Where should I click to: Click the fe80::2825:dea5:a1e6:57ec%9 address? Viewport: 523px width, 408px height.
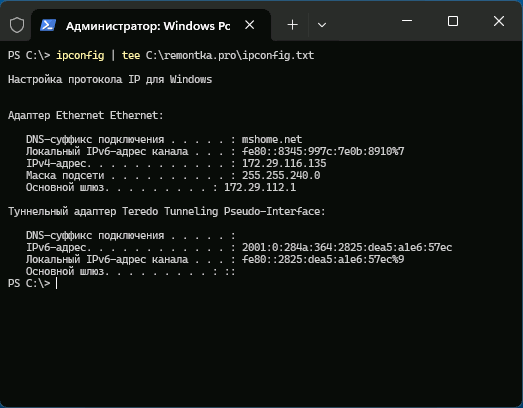pyautogui.click(x=323, y=260)
